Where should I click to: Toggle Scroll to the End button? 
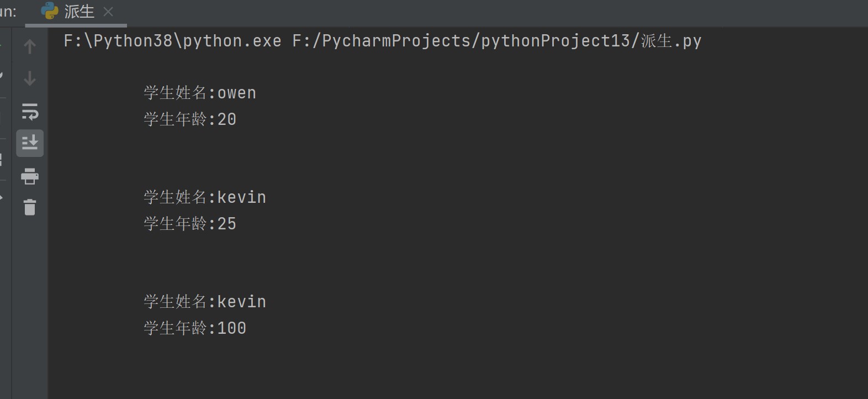[x=30, y=143]
